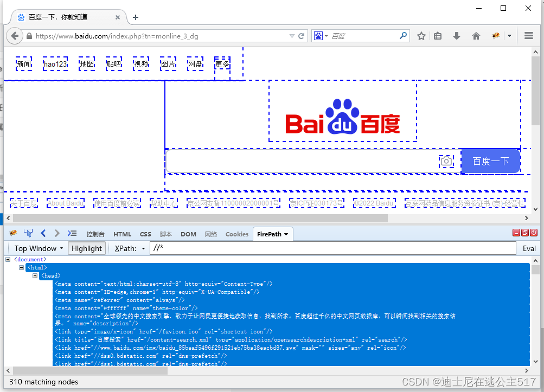Toggle Firebug command line icon
544x392 pixels.
[x=72, y=233]
